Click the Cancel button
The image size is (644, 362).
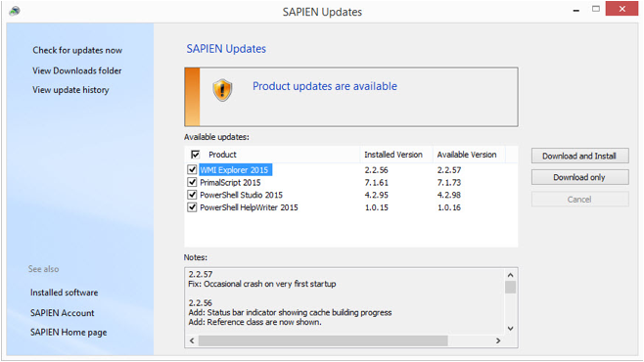pos(579,199)
